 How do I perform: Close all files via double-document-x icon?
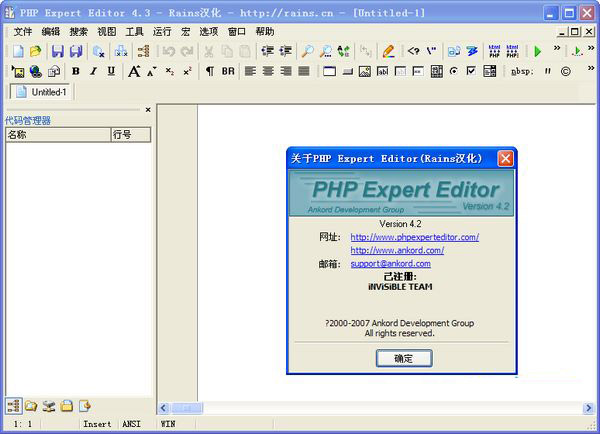(x=121, y=51)
